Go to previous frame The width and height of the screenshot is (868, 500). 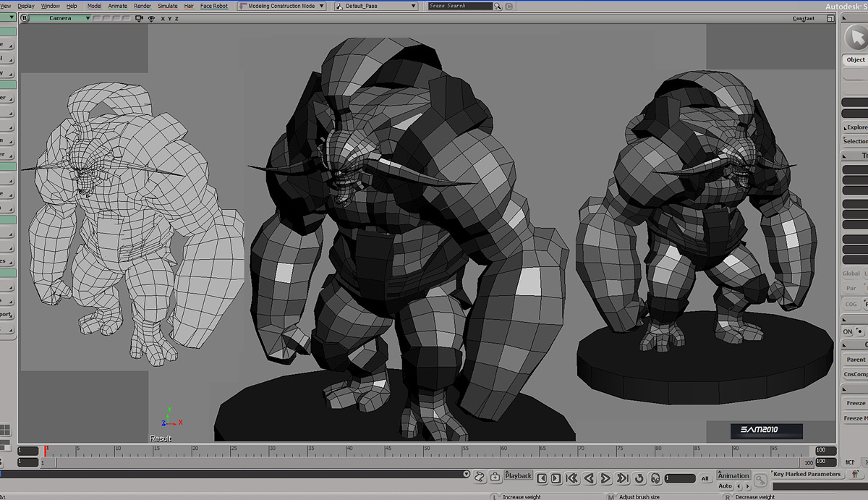[541, 478]
